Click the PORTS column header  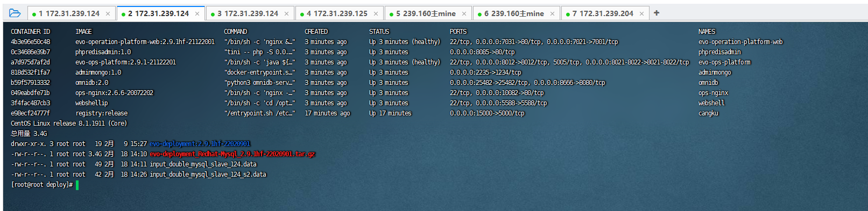(458, 32)
